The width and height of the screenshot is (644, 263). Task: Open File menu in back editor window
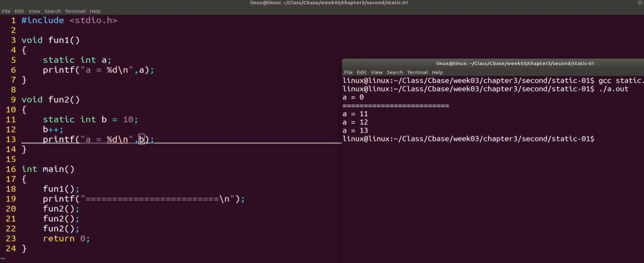6,11
